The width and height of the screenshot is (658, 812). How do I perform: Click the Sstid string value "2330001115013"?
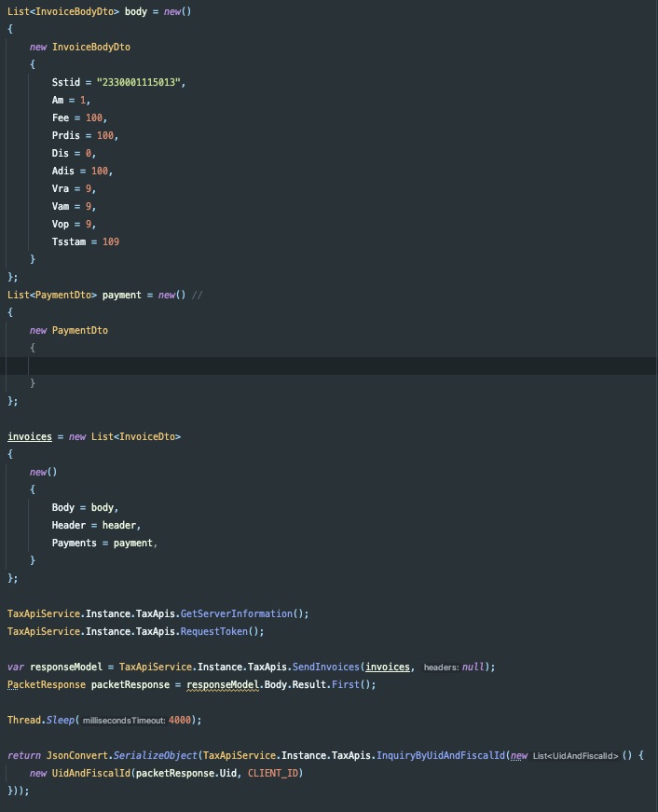140,82
